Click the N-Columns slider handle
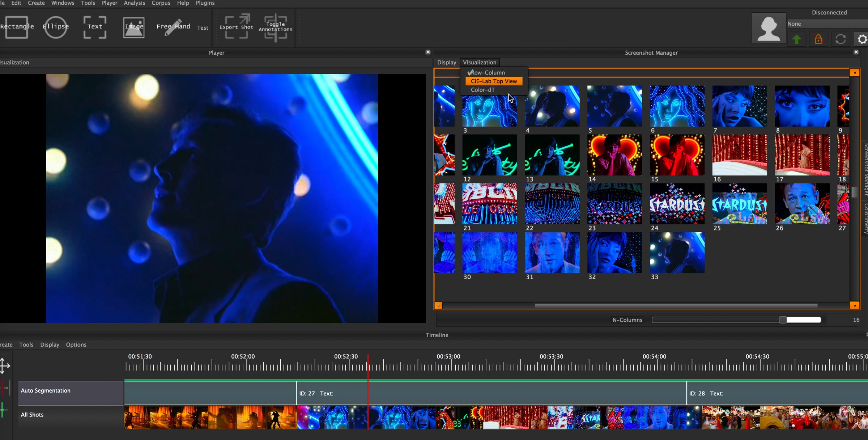868x440 pixels. coord(783,320)
